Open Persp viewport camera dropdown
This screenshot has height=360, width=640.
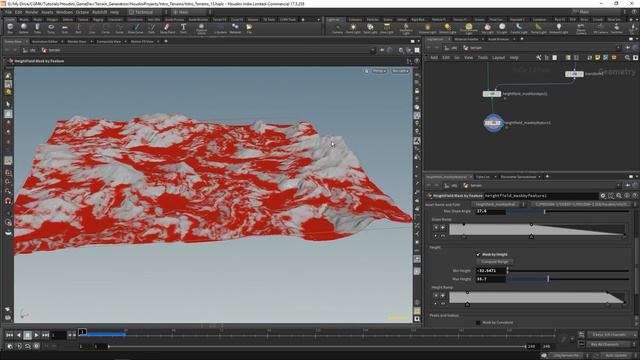[x=379, y=71]
